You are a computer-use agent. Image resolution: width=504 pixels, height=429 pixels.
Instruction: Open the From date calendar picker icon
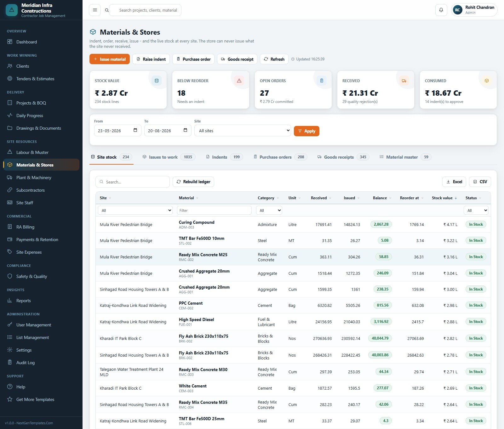pyautogui.click(x=135, y=130)
